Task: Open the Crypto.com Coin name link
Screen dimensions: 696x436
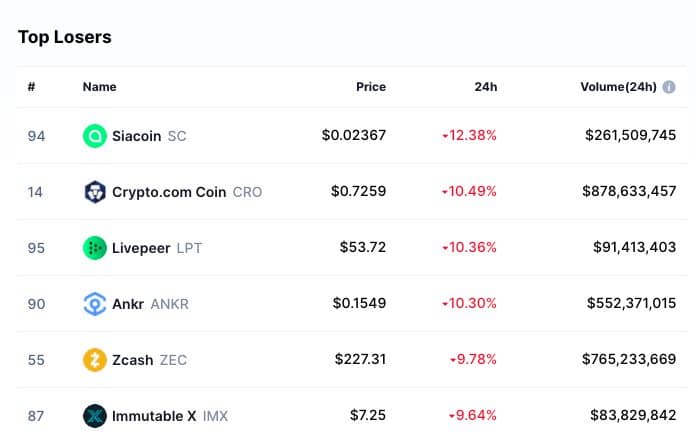Action: [x=169, y=192]
